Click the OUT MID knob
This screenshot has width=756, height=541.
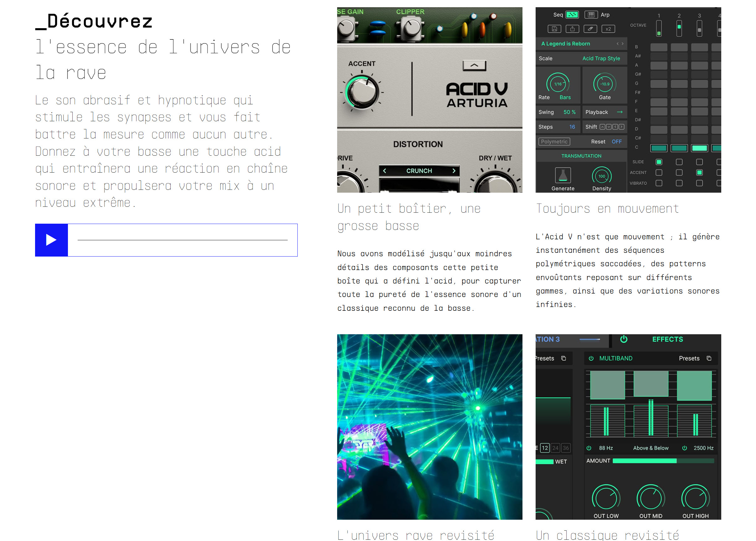click(x=651, y=498)
